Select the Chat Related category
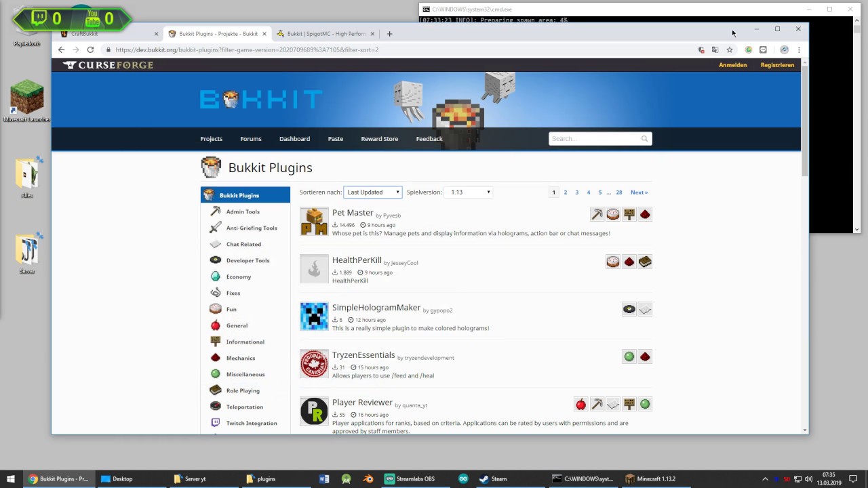868x488 pixels. [243, 244]
